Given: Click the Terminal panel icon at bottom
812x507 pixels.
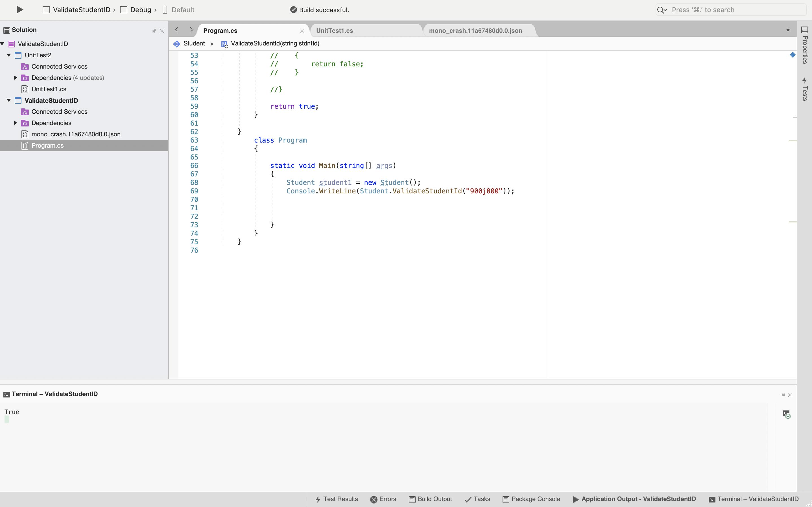Looking at the screenshot, I should (x=713, y=498).
